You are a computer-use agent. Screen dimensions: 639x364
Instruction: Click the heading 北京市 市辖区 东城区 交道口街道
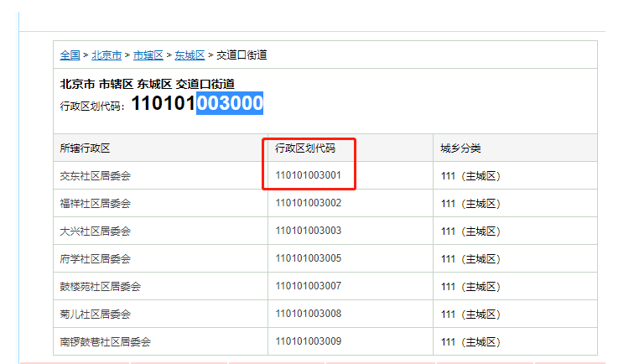pos(147,84)
